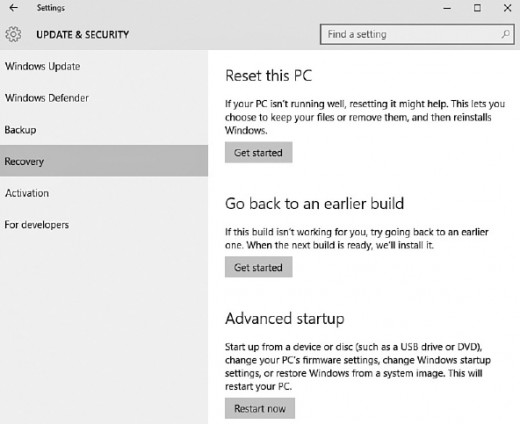Screen dimensions: 520x424
Task: Click the Find a setting box
Action: pyautogui.click(x=417, y=34)
